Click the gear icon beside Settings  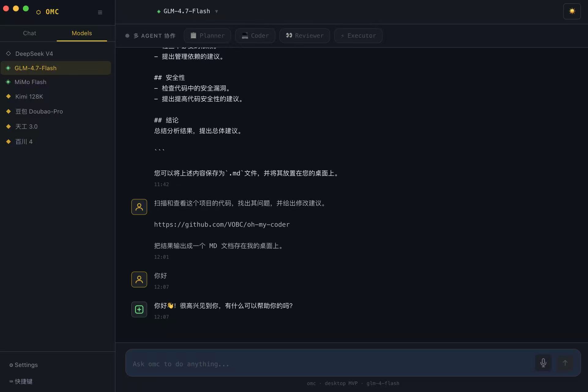(x=11, y=365)
